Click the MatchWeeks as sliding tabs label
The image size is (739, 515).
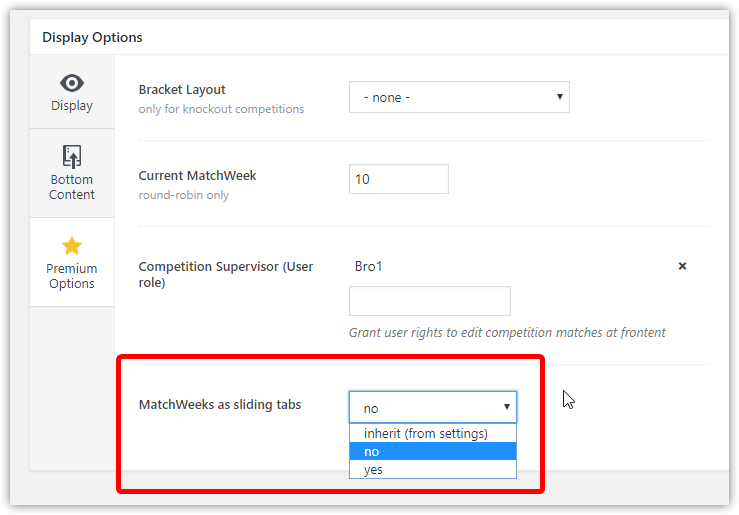220,405
